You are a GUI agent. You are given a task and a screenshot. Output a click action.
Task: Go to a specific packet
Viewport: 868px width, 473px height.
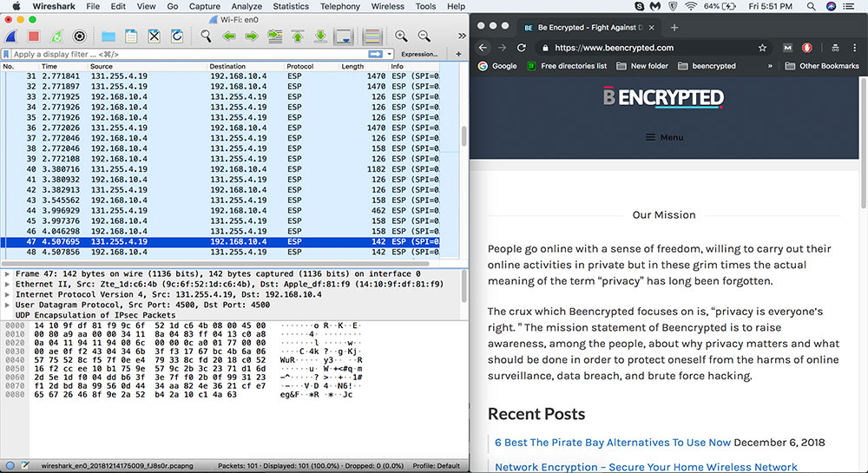click(x=274, y=36)
